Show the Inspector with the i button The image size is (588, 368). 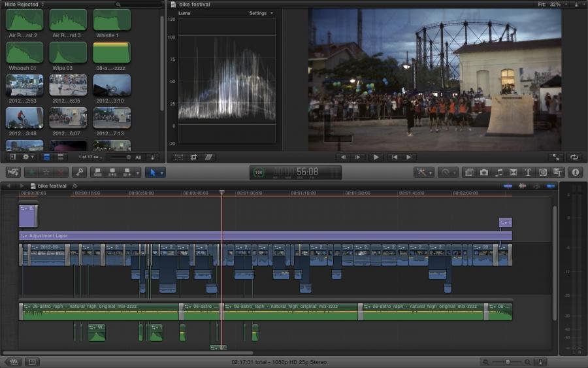pyautogui.click(x=576, y=172)
